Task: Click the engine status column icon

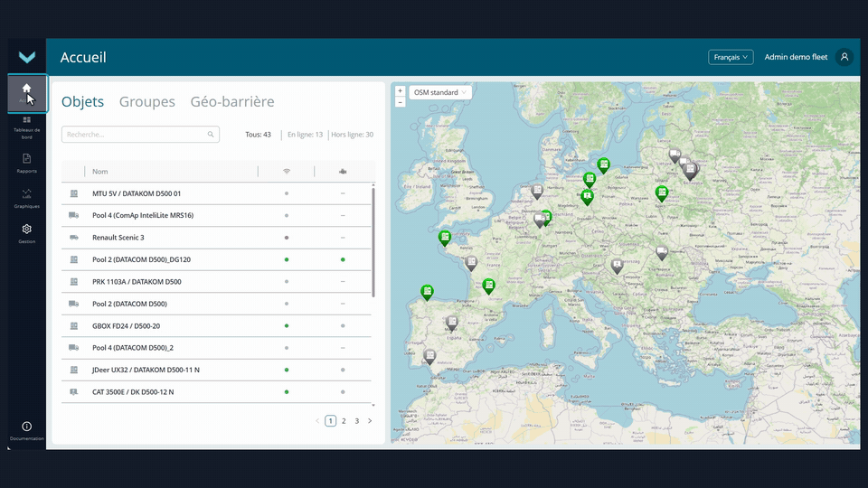Action: [x=343, y=172]
